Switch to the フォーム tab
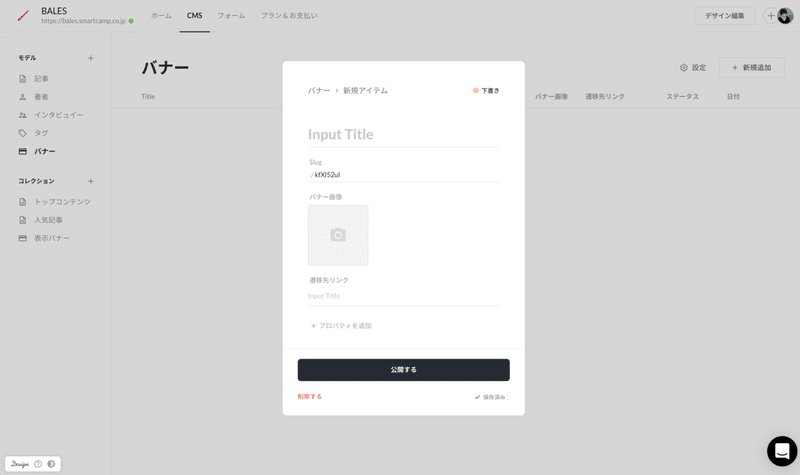Viewport: 800px width, 475px height. click(x=231, y=16)
